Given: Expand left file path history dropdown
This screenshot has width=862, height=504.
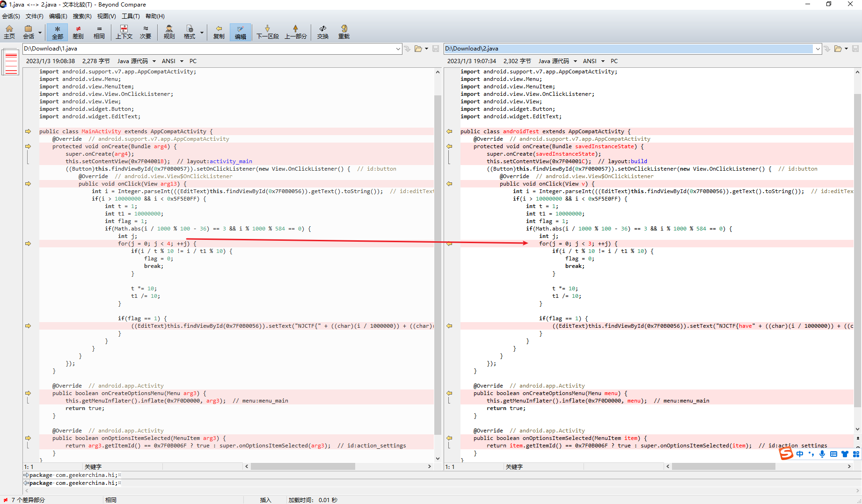Looking at the screenshot, I should coord(398,49).
